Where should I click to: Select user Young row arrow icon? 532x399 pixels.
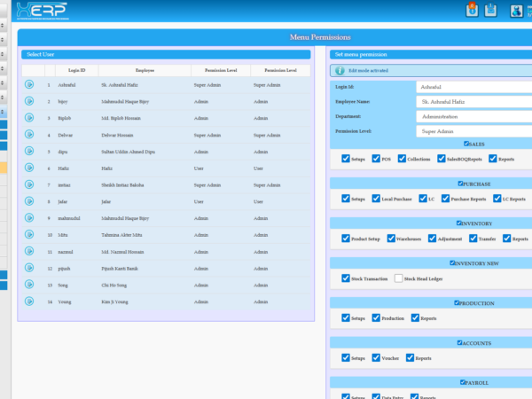point(29,301)
